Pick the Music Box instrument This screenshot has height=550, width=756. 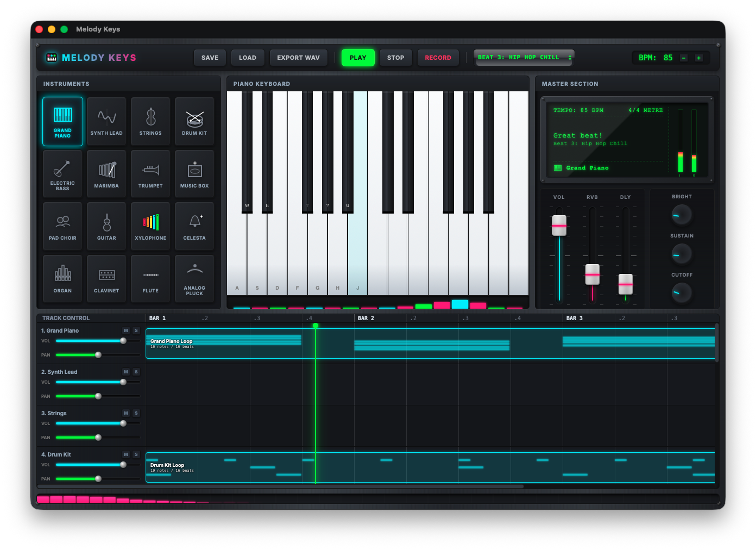tap(194, 174)
